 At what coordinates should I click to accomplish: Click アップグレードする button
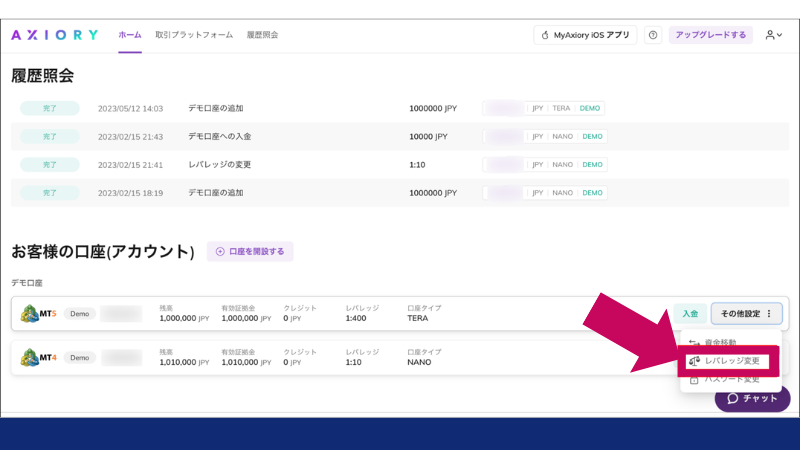click(x=710, y=35)
